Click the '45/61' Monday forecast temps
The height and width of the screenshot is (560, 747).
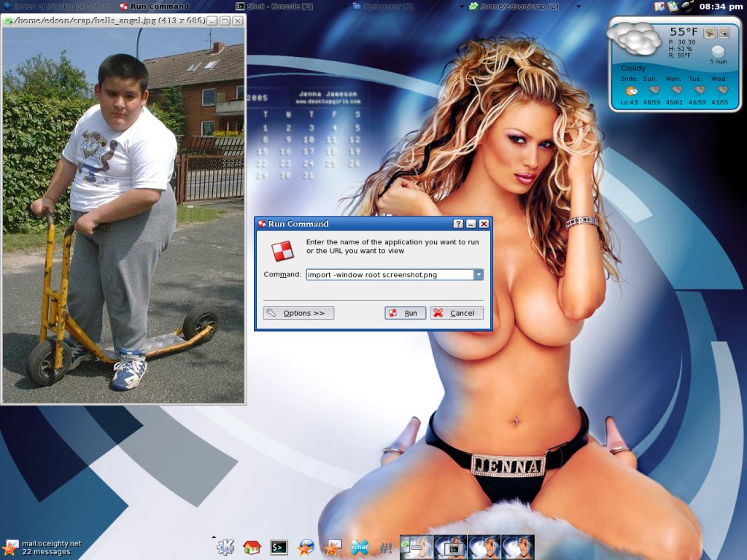[x=674, y=102]
